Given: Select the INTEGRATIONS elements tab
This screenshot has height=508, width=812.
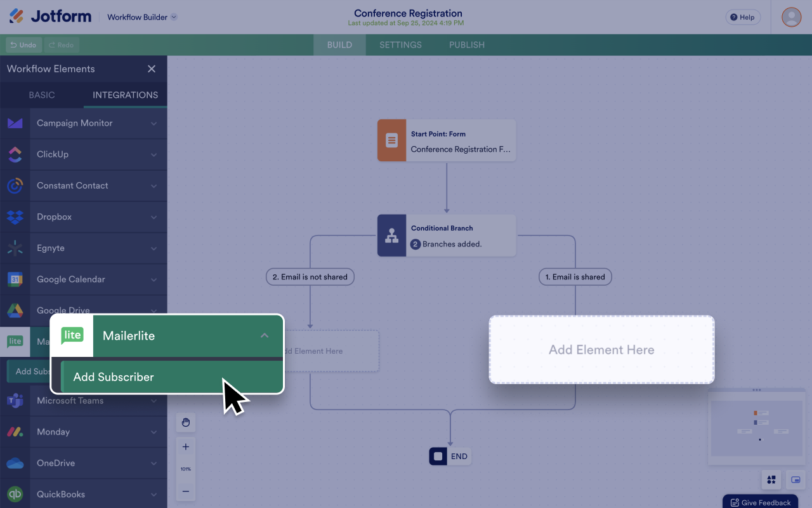Looking at the screenshot, I should click(126, 95).
